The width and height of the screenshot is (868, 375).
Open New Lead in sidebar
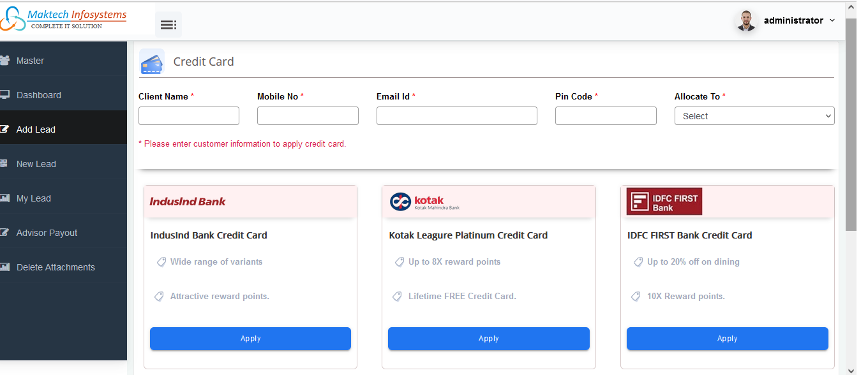coord(36,164)
